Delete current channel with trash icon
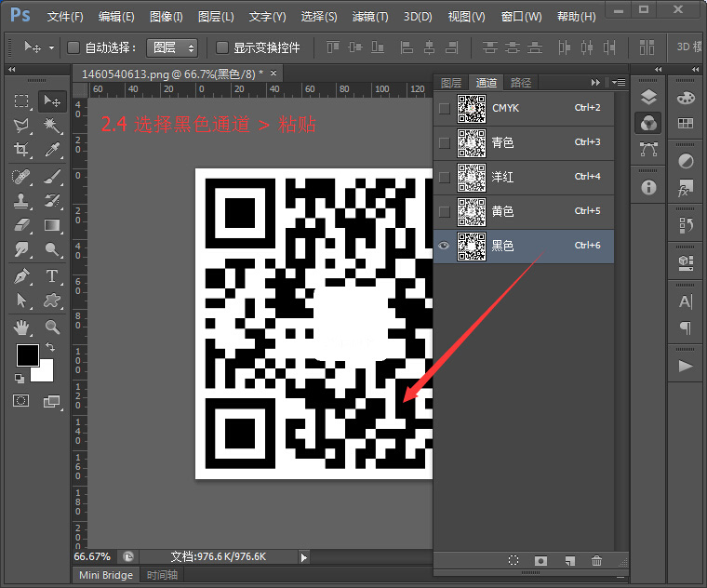Screen dimensions: 707x588 point(596,561)
